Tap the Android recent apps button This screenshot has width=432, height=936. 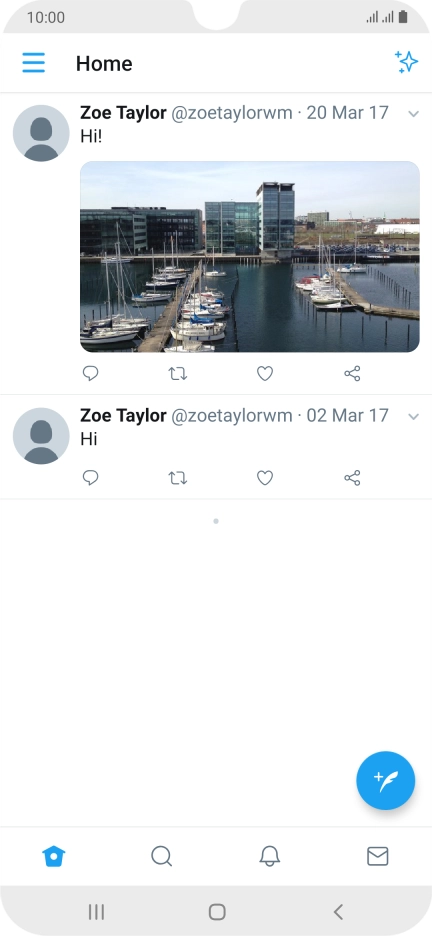click(96, 912)
